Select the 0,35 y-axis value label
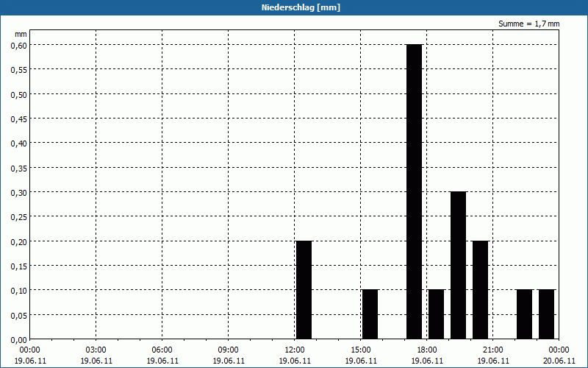 pos(18,168)
